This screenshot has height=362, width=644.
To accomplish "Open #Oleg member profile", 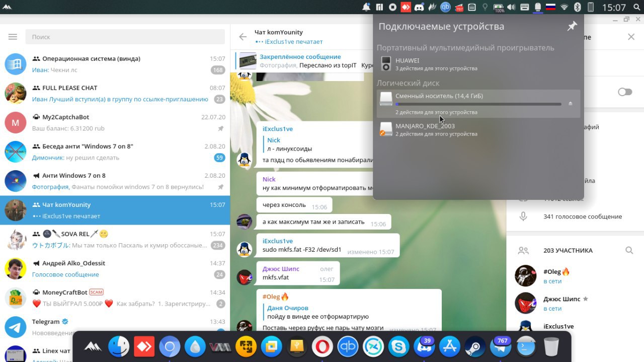I will click(x=575, y=276).
